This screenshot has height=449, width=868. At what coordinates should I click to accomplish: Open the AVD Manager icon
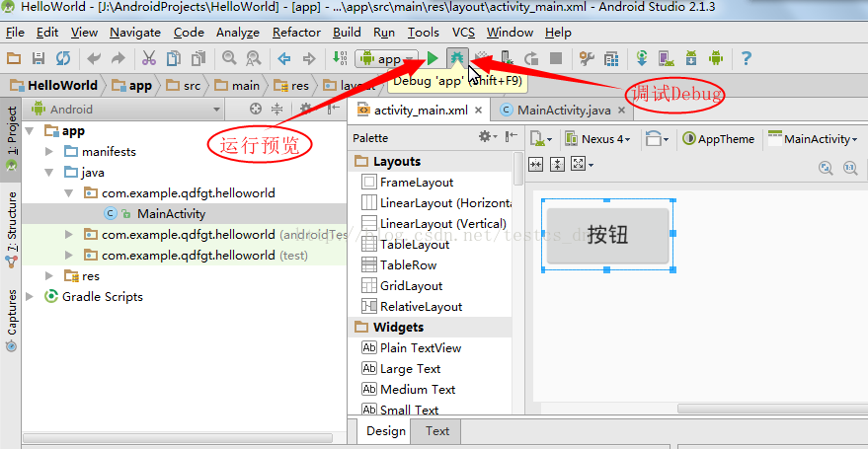click(667, 58)
